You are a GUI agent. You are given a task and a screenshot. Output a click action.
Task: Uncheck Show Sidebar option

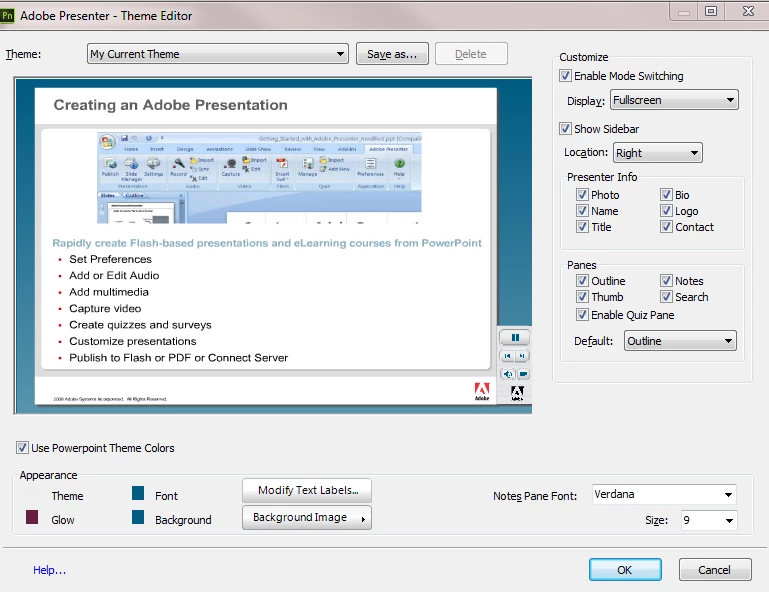click(565, 129)
